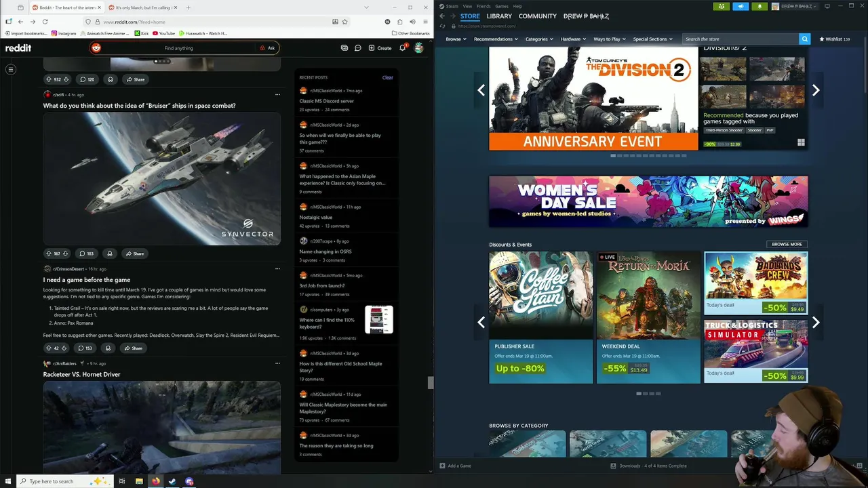Click the Reddit Create button
Viewport: 868px width, 488px height.
(x=380, y=48)
